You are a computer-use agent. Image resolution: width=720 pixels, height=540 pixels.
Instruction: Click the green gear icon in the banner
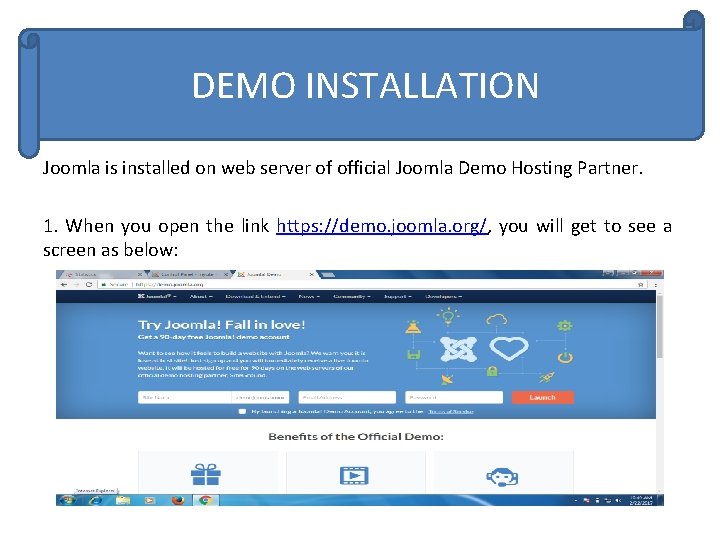[x=565, y=326]
